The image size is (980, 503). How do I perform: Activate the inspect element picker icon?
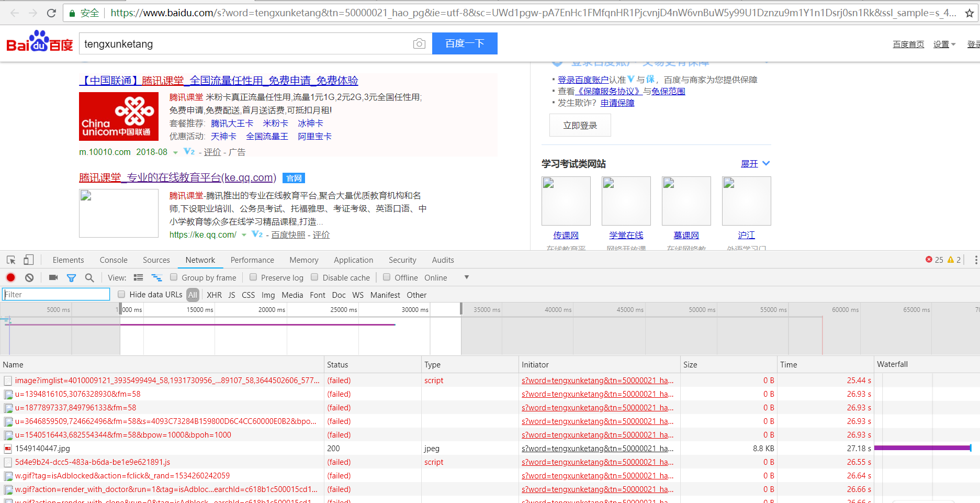point(11,260)
